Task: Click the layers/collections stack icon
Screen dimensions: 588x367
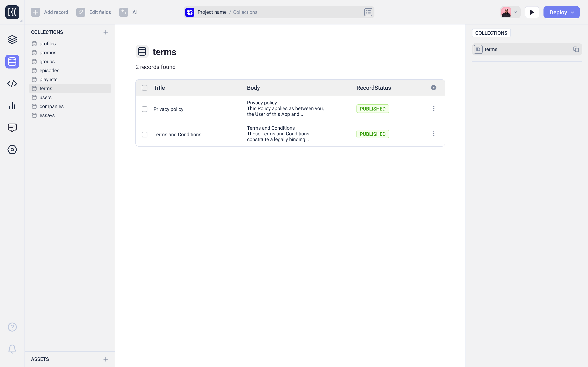Action: pos(12,39)
